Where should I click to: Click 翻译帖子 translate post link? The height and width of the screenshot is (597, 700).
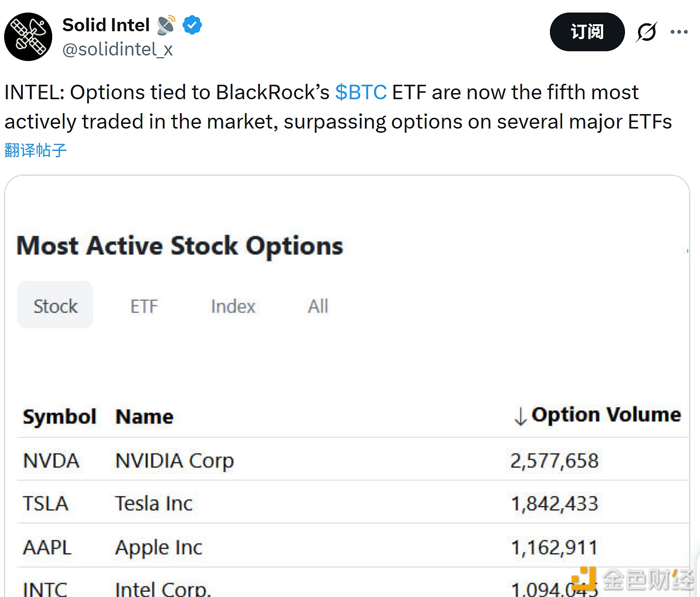pos(35,150)
